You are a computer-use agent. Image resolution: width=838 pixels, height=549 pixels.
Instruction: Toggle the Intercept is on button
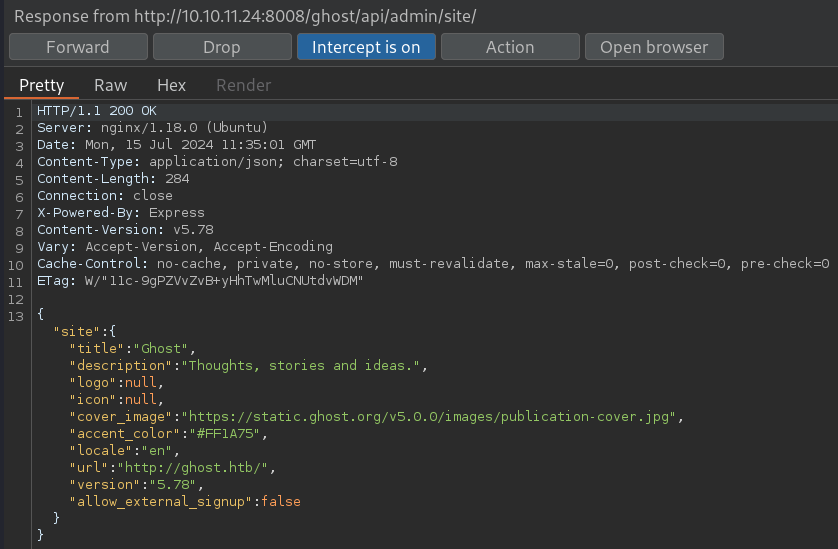click(x=366, y=47)
